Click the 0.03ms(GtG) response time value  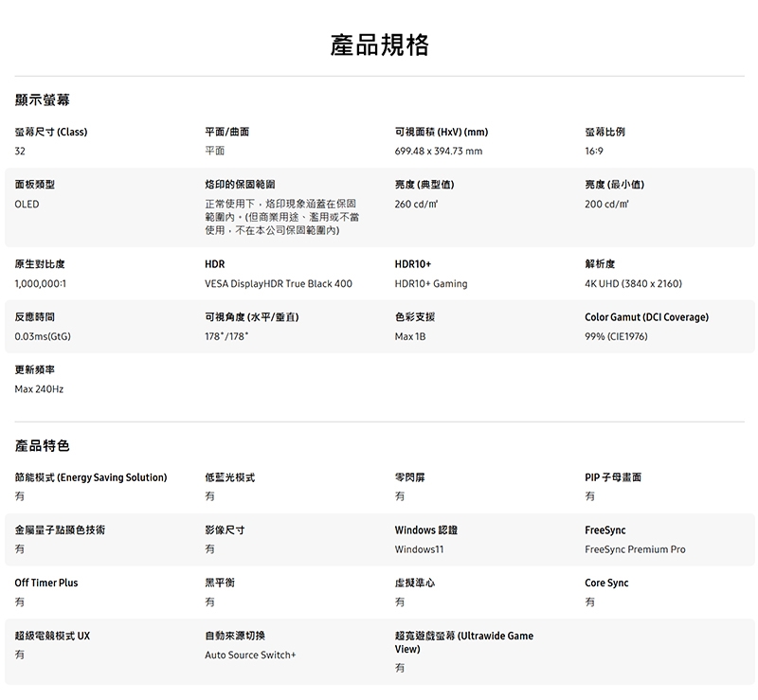[x=43, y=337]
